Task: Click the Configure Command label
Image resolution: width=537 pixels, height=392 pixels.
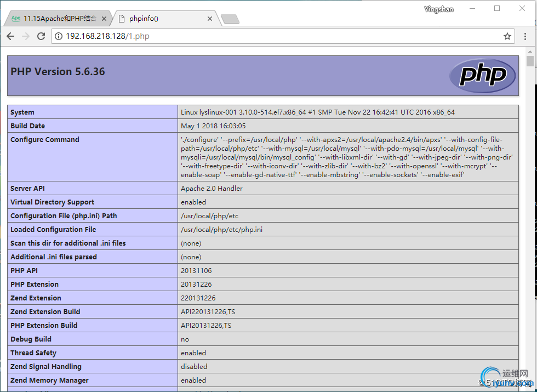Action: [44, 139]
